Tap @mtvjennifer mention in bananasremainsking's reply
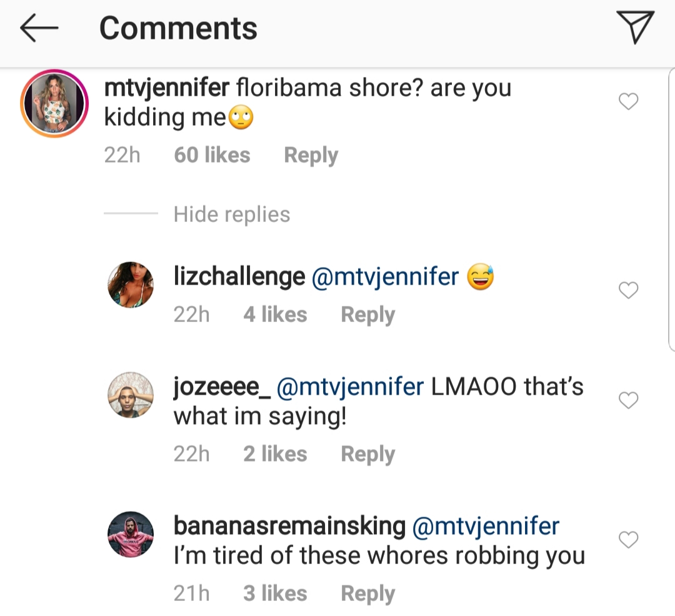The height and width of the screenshot is (616, 675). coord(486,527)
